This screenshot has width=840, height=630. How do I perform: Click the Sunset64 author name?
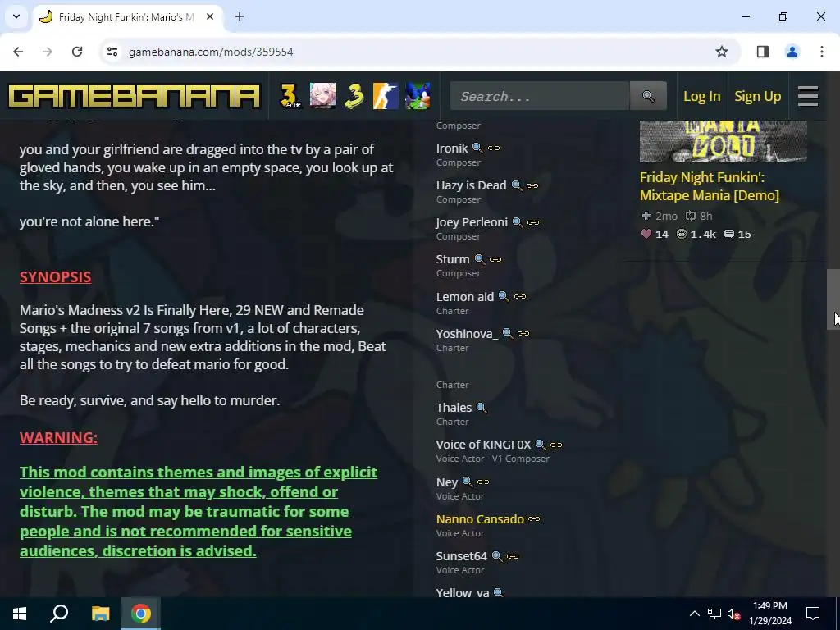461,556
